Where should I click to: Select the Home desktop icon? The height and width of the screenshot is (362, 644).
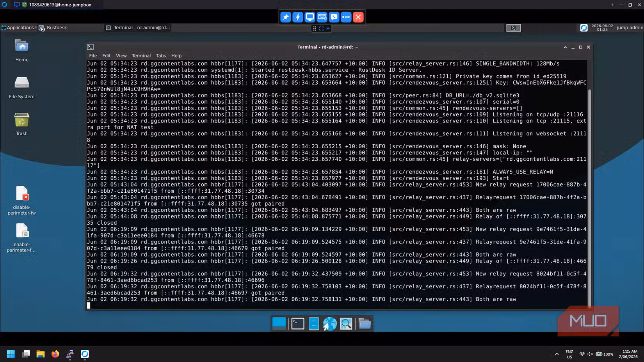(x=22, y=51)
